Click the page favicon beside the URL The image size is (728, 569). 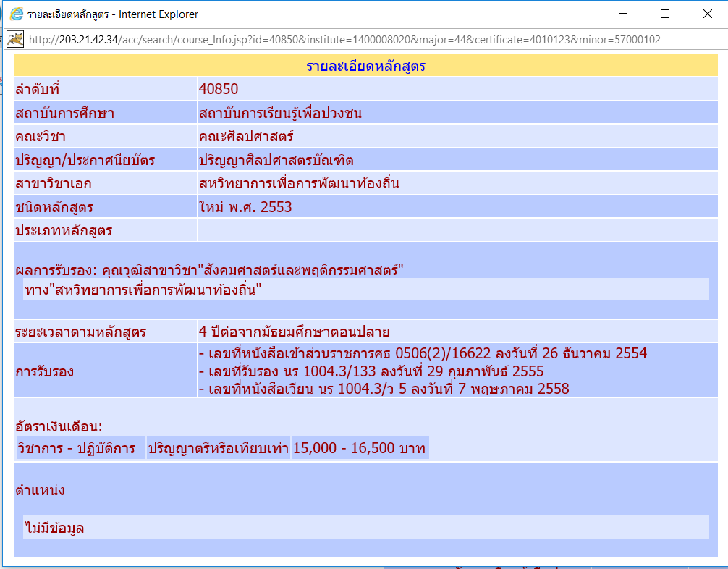15,39
